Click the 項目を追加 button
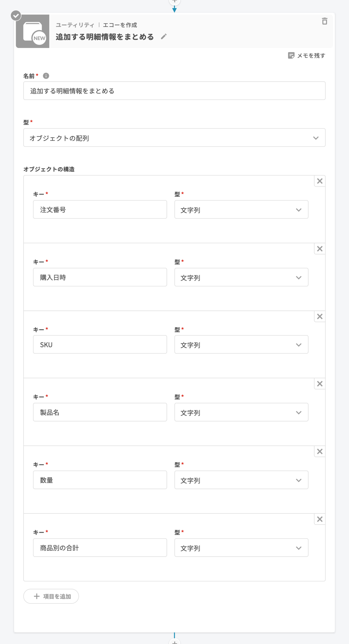The width and height of the screenshot is (349, 644). tap(51, 596)
